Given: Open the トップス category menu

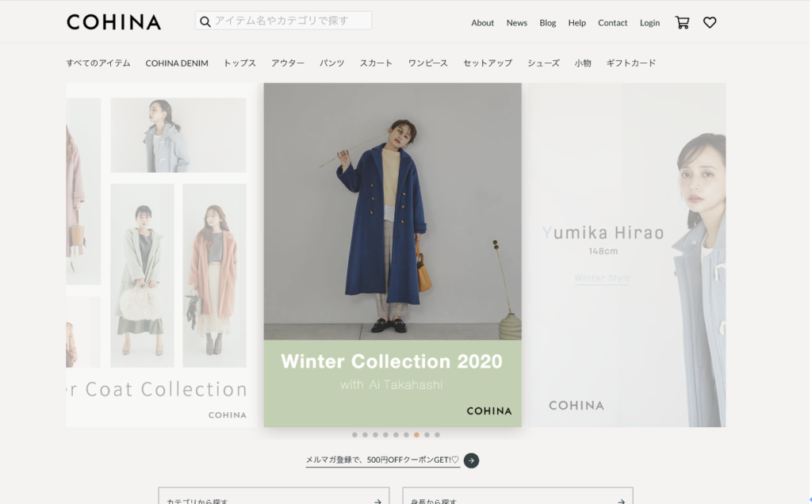Looking at the screenshot, I should coord(239,63).
